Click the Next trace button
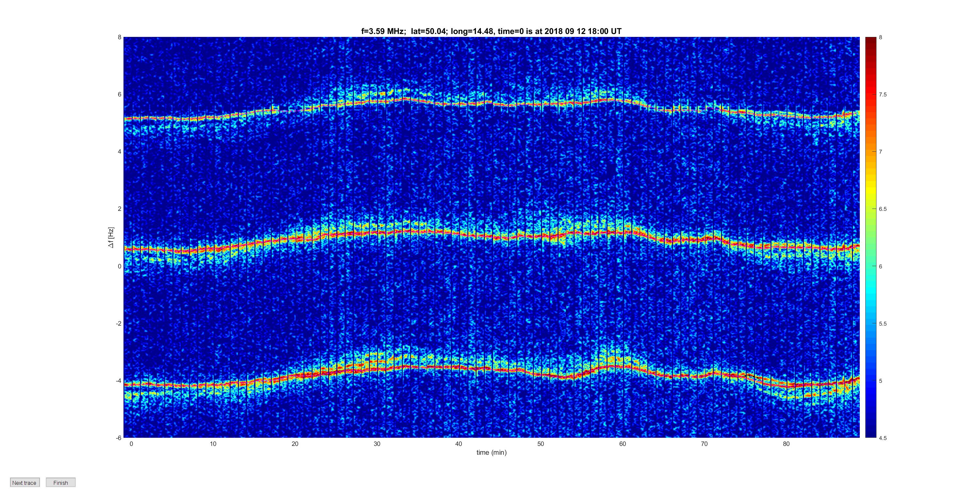The width and height of the screenshot is (980, 492). tap(25, 483)
